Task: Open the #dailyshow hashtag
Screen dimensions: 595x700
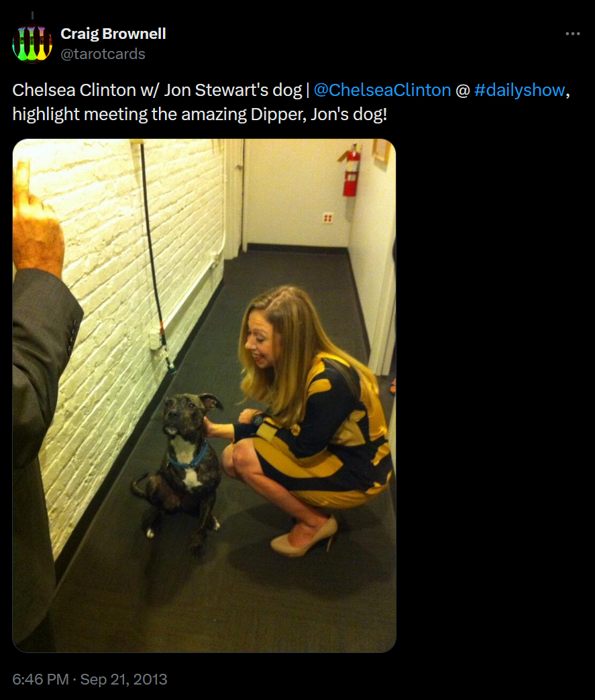Action: [520, 90]
